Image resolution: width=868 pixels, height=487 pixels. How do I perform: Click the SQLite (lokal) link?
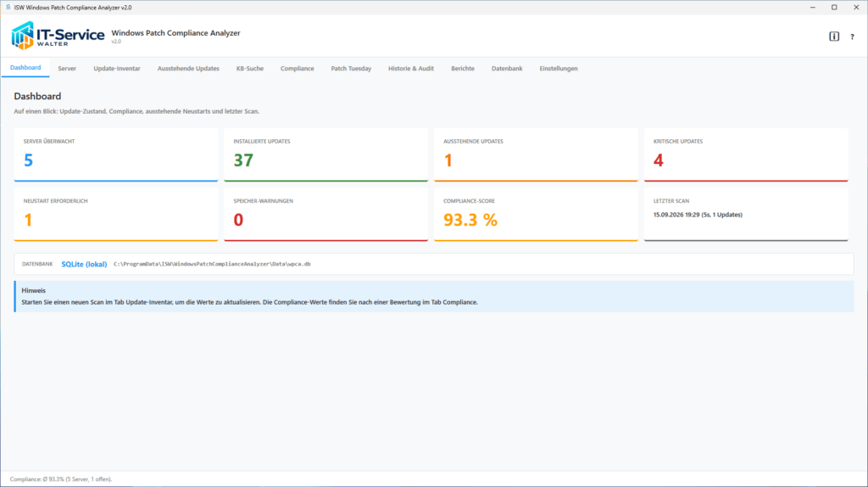pos(84,264)
